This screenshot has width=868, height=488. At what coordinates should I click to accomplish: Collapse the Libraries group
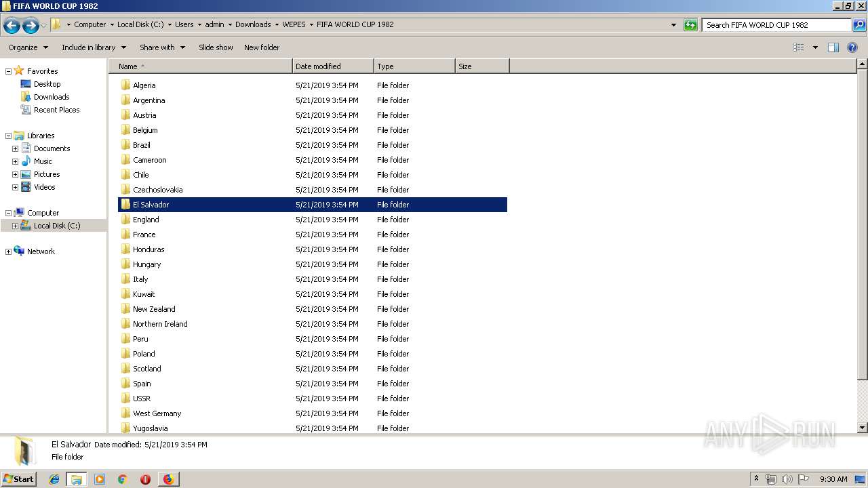(x=8, y=136)
